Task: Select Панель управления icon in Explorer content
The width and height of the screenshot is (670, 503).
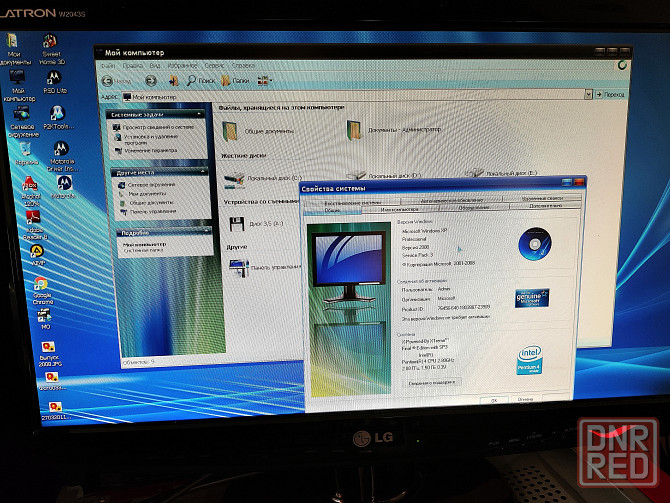Action: click(x=265, y=268)
